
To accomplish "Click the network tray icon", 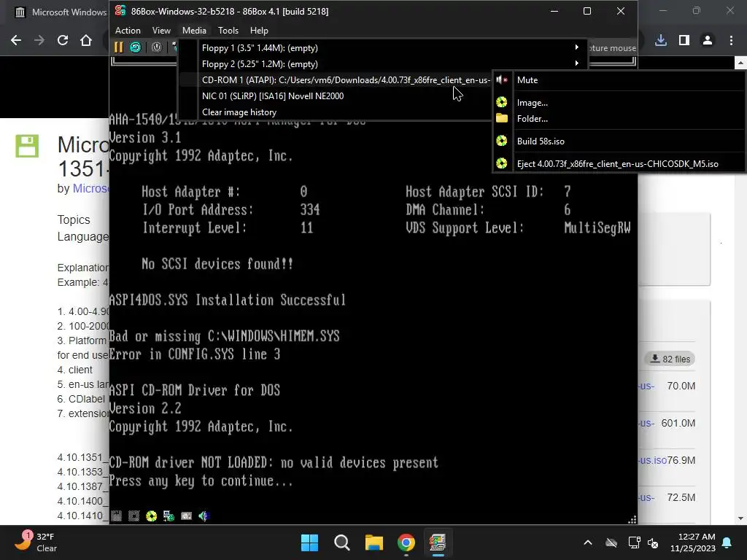I will (634, 542).
